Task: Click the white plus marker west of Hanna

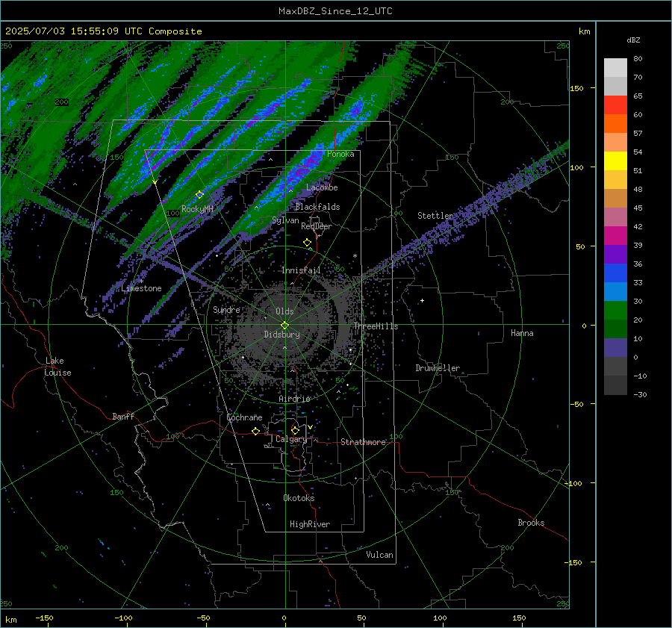Action: 422,300
